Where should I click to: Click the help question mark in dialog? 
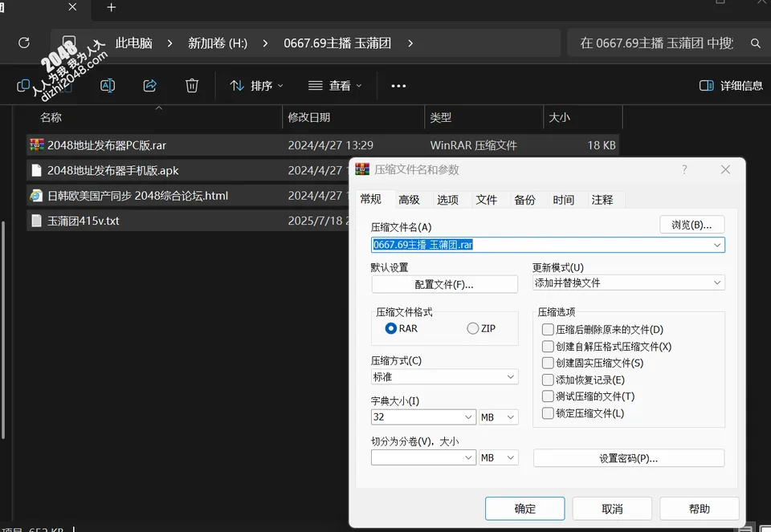[684, 170]
